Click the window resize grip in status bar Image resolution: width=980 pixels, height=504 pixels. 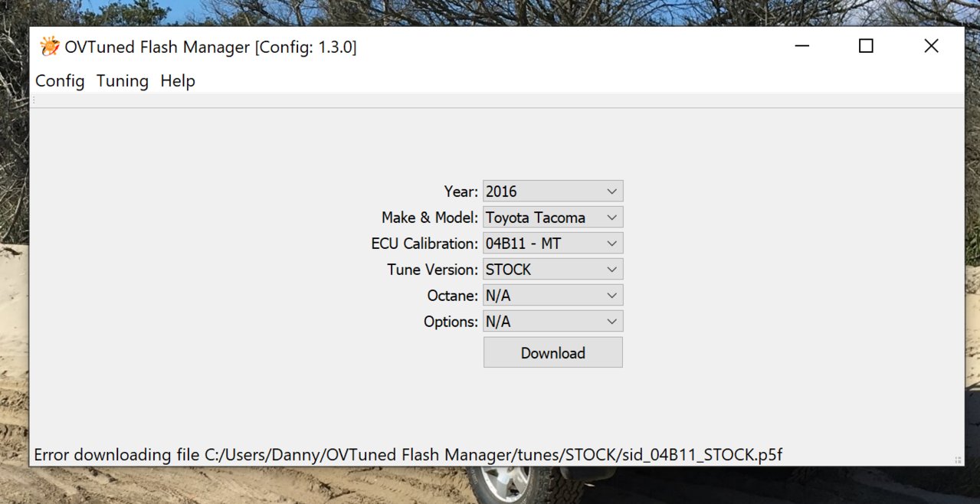pyautogui.click(x=958, y=460)
